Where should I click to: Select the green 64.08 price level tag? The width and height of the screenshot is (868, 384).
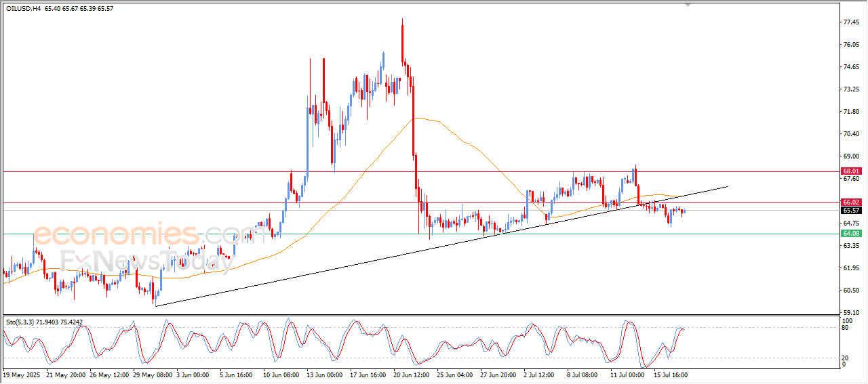[x=851, y=233]
